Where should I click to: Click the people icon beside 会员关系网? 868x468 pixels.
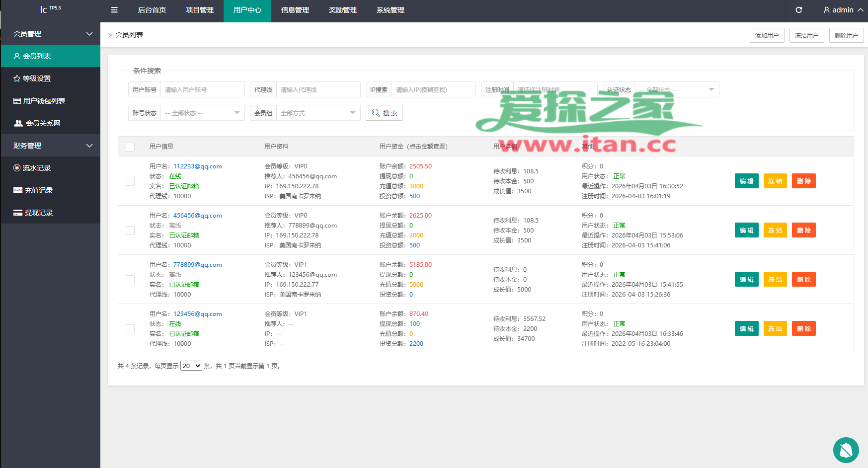pos(18,123)
